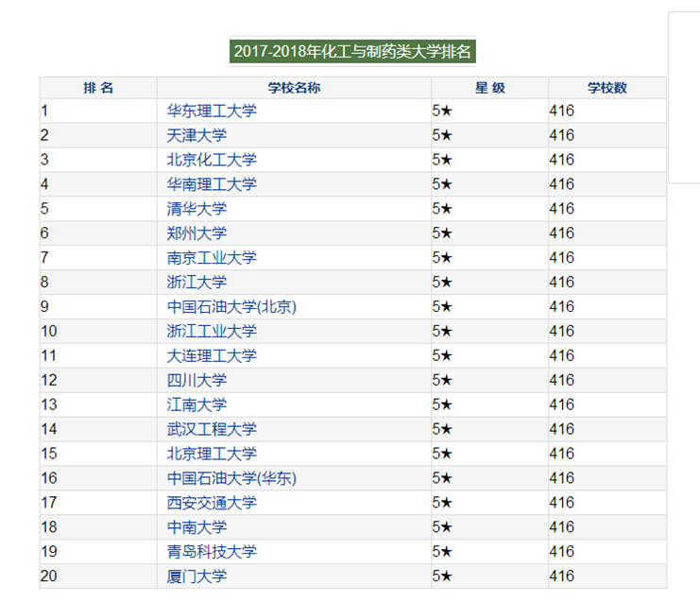Open 南京工业大学 school page
Screen dimensions: 700x602
[211, 258]
